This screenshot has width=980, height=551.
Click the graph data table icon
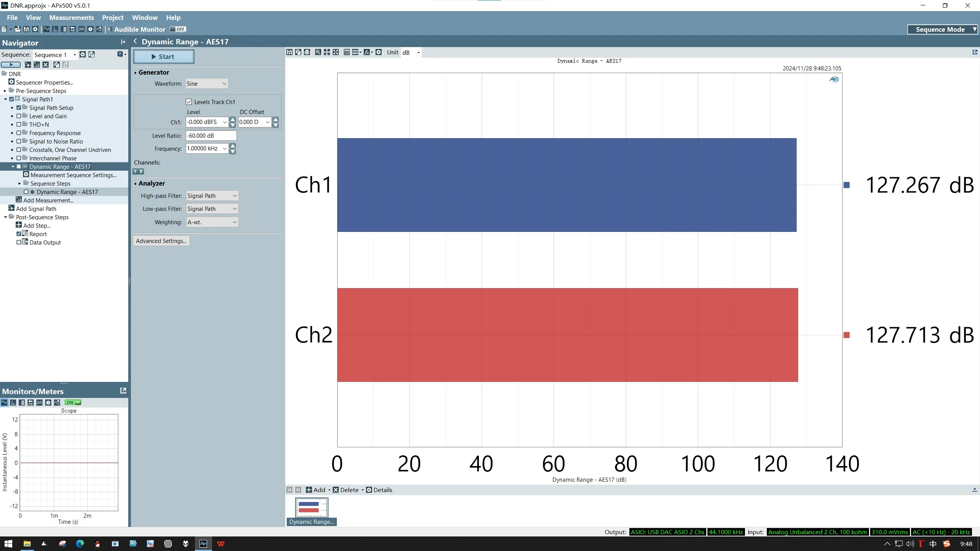click(x=346, y=52)
